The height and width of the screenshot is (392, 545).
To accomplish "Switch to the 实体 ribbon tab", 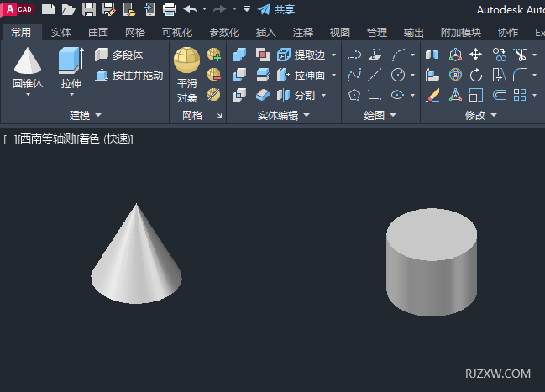I will point(60,33).
